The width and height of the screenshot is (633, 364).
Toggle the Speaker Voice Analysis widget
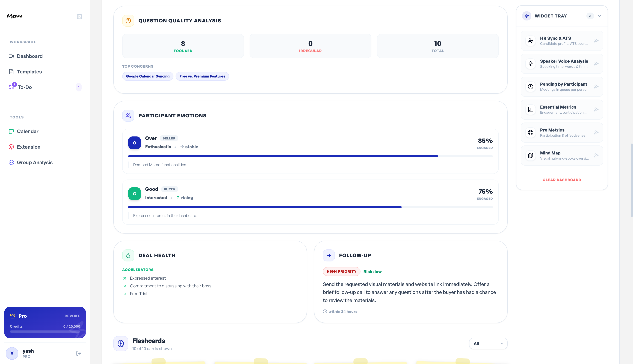pos(596,64)
